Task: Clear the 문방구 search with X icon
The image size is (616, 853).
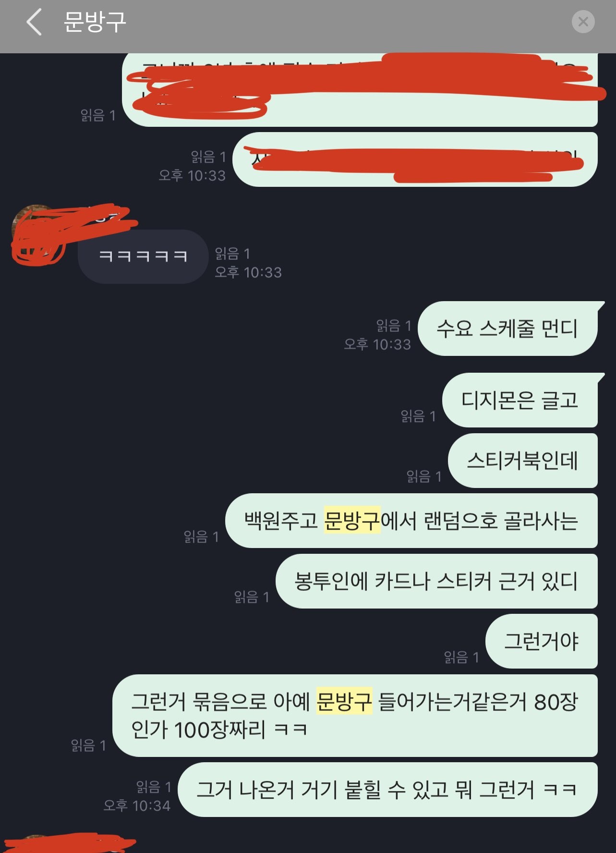Action: 583,22
